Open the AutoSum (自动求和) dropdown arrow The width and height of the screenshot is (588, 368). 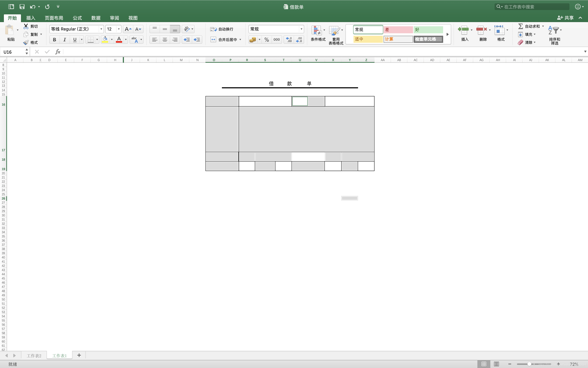[x=543, y=26]
